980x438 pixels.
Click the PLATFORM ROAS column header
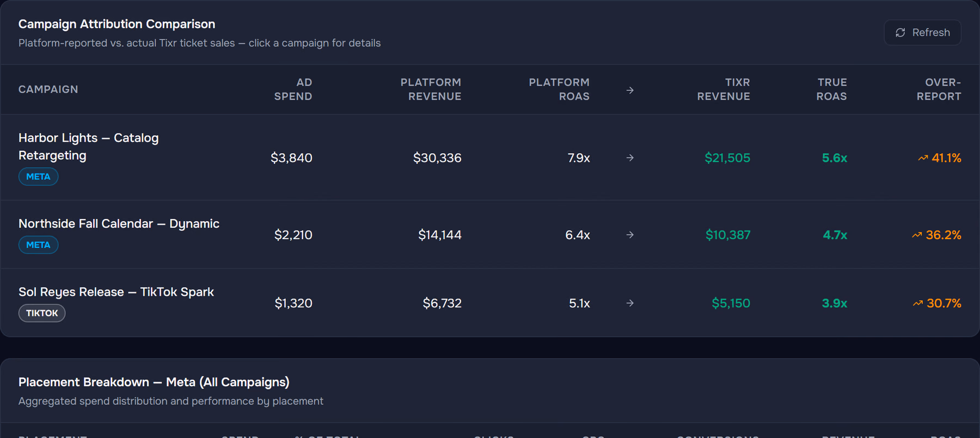click(x=559, y=89)
